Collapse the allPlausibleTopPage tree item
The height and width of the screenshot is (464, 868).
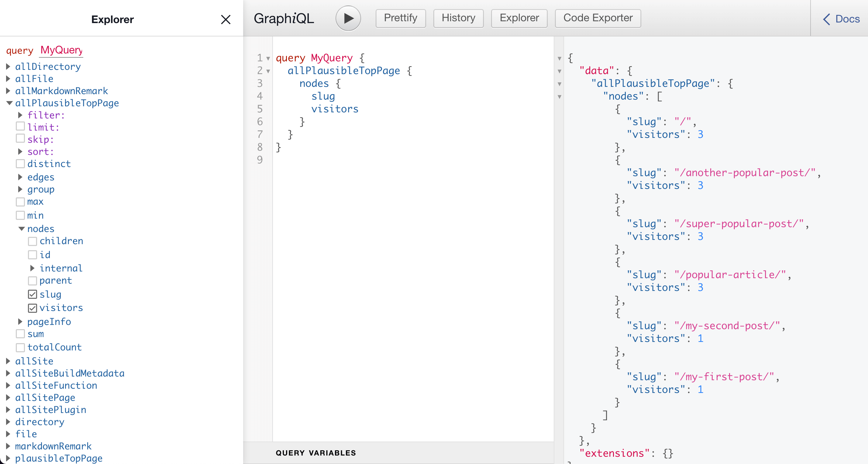[9, 103]
